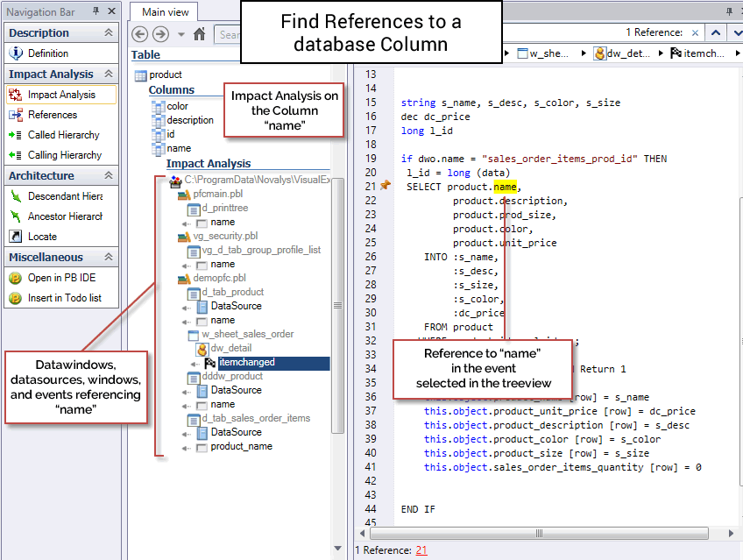Click the Definition icon in Description
The width and height of the screenshot is (743, 560).
(x=15, y=53)
